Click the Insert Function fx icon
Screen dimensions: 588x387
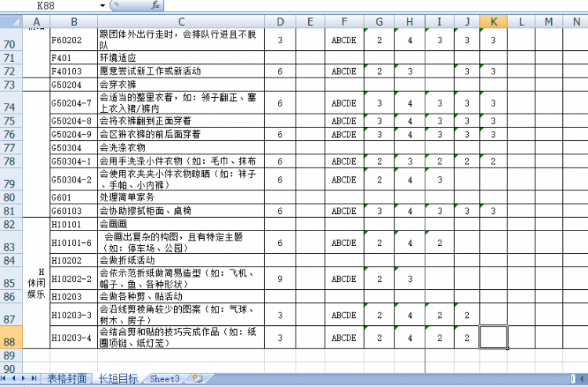pos(155,5)
